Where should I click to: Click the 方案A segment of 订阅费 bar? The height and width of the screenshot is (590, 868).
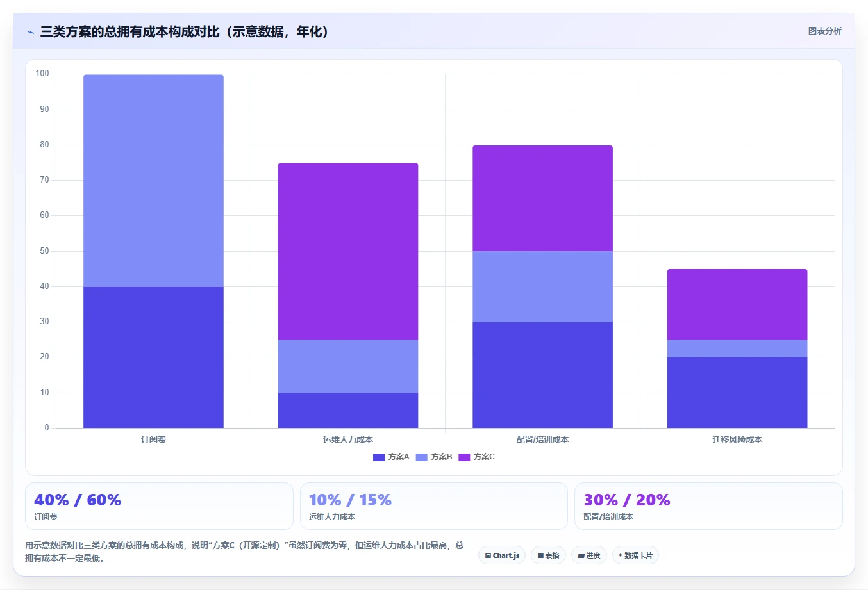point(153,357)
